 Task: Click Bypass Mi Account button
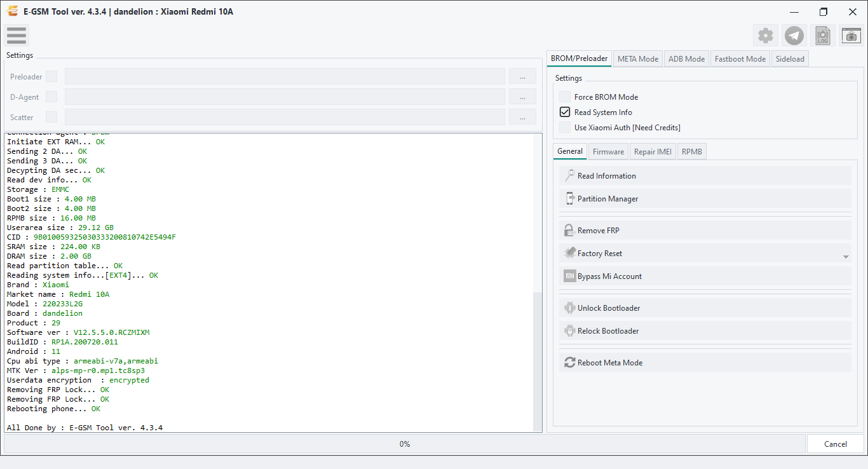705,276
